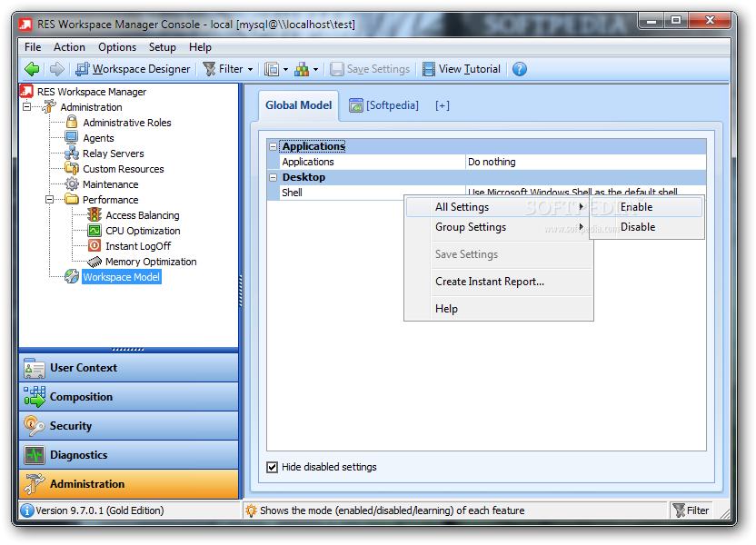756x545 pixels.
Task: Click the status bar Filter icon
Action: [679, 510]
